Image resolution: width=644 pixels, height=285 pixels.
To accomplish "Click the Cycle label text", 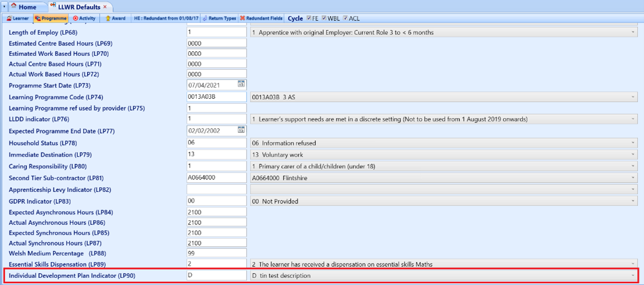I will 295,18.
